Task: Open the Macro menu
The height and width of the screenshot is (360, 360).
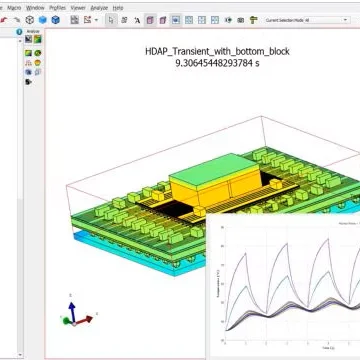Action: [x=14, y=8]
